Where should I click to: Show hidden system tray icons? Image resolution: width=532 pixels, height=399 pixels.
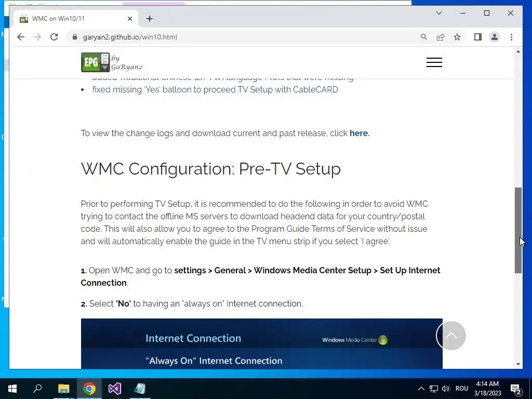click(421, 389)
